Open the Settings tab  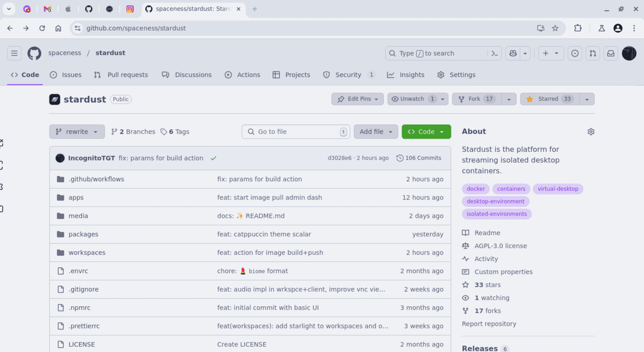click(x=456, y=75)
